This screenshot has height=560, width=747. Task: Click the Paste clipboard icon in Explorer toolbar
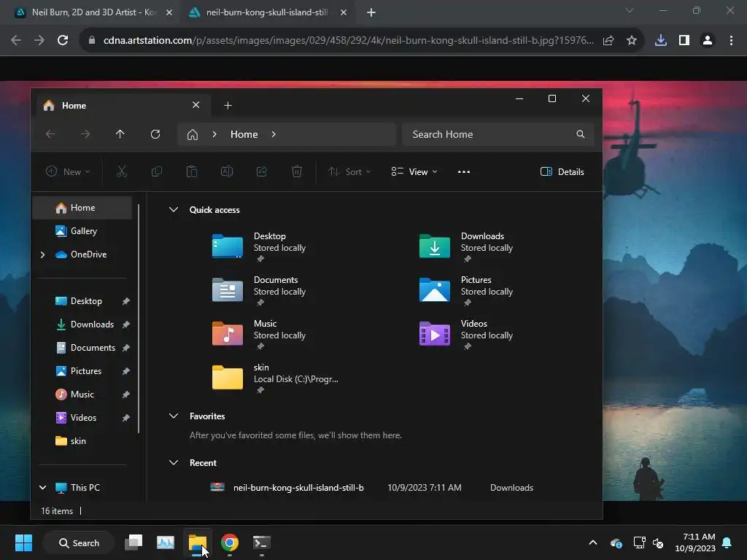192,171
